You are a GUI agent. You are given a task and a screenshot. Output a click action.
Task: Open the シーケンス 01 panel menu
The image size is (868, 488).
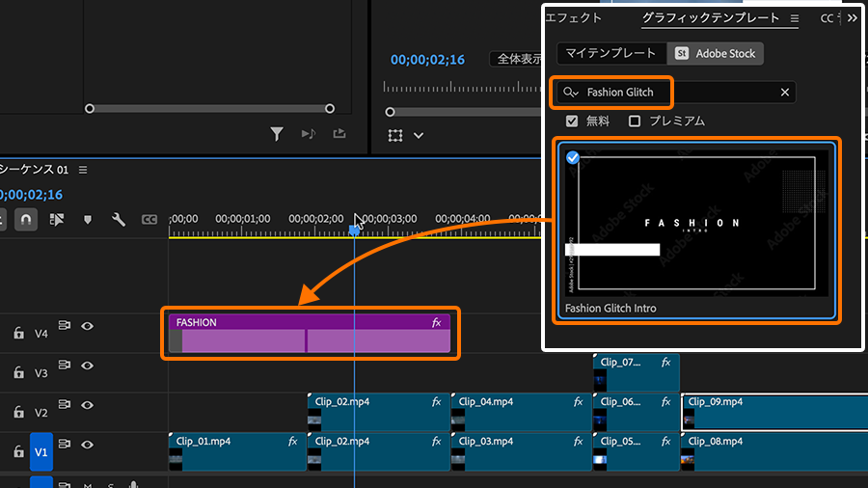[83, 170]
